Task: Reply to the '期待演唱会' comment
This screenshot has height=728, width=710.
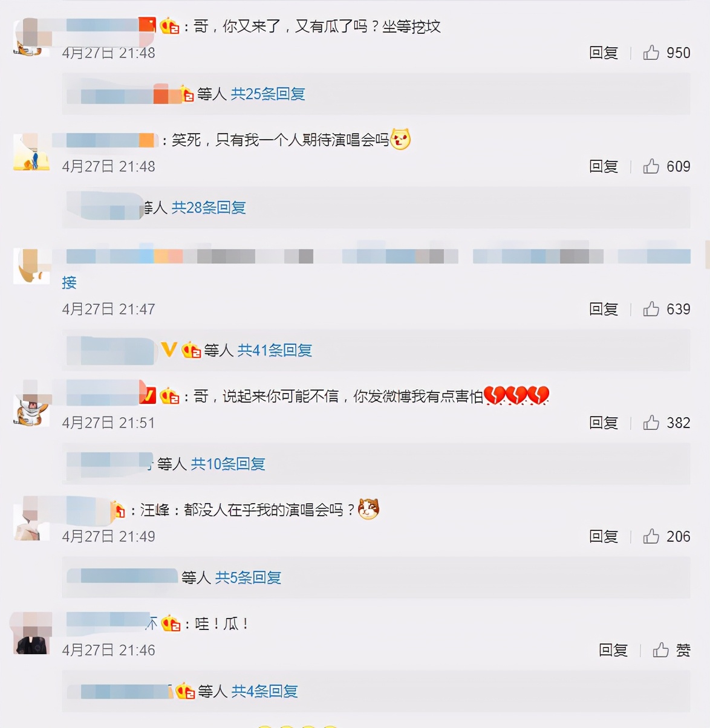Action: (604, 166)
